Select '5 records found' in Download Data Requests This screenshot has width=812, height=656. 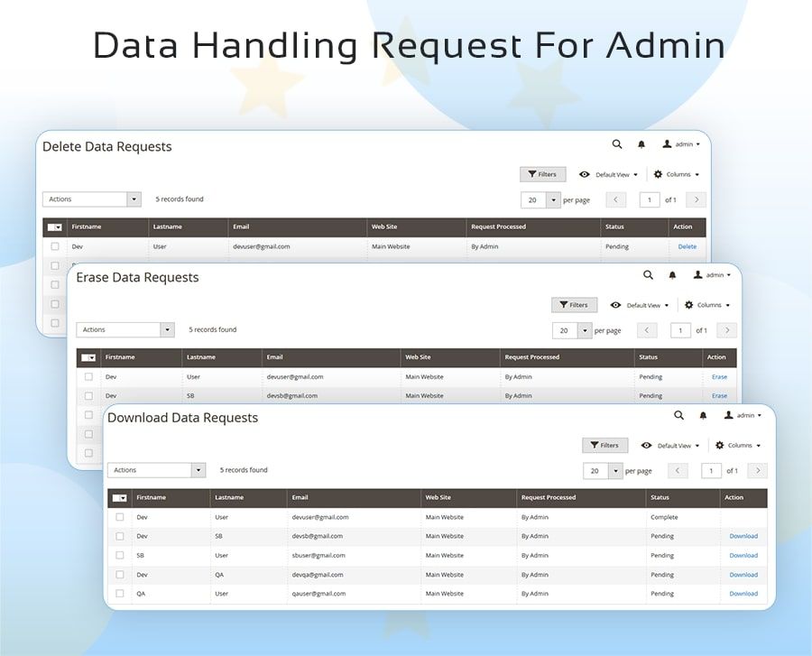[x=244, y=470]
